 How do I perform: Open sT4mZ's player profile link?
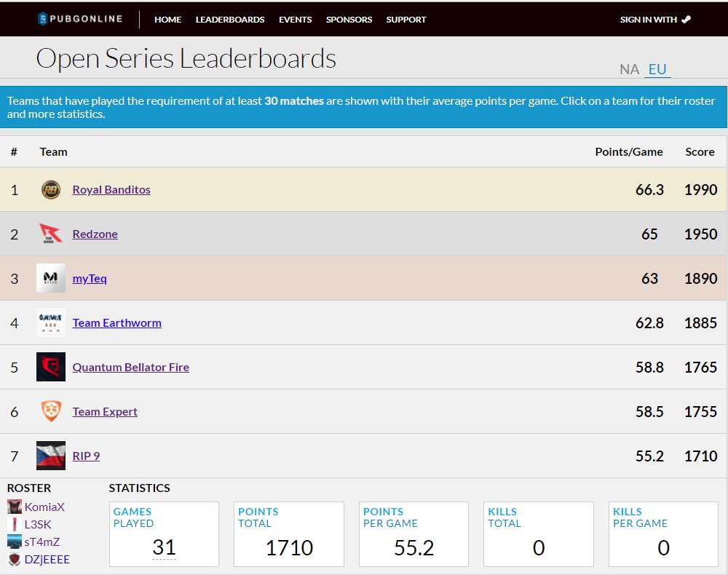tap(41, 542)
